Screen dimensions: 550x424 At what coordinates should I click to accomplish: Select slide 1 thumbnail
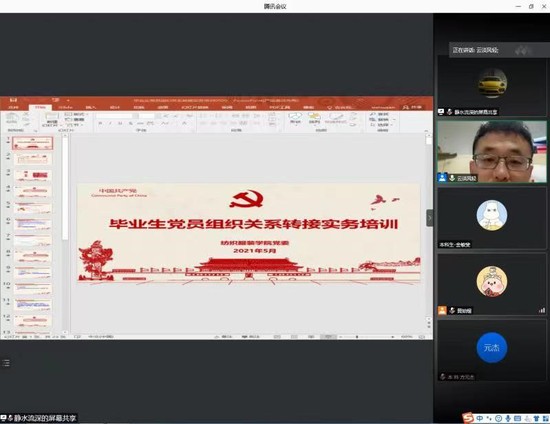pyautogui.click(x=33, y=143)
